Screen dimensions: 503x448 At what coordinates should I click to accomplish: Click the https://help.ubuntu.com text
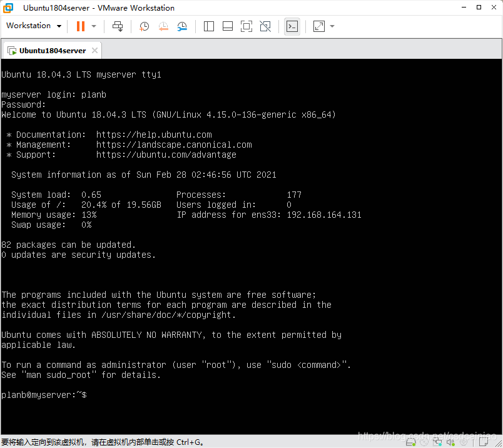tap(154, 135)
